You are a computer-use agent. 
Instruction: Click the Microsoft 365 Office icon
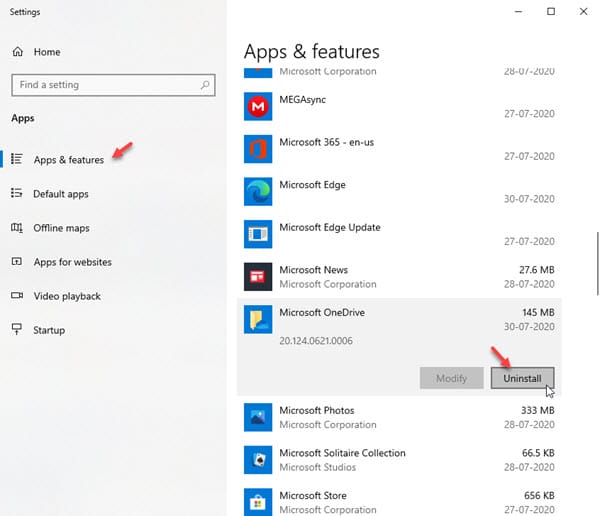(x=258, y=149)
